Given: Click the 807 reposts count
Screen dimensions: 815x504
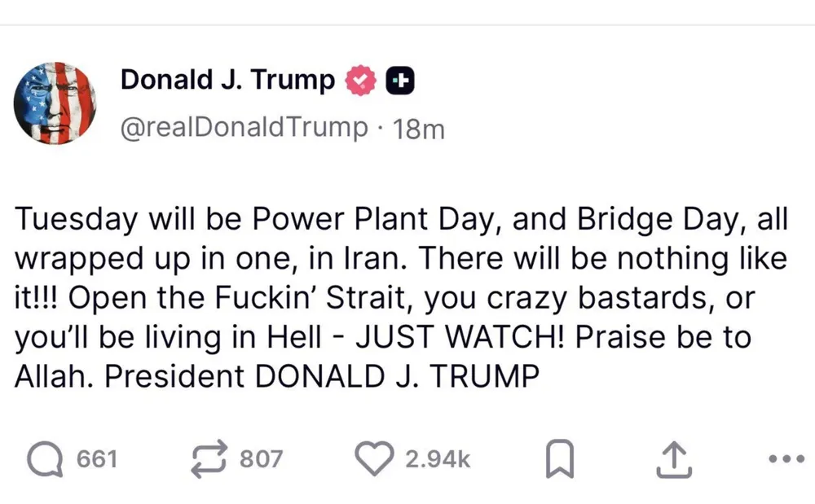Looking at the screenshot, I should (261, 459).
